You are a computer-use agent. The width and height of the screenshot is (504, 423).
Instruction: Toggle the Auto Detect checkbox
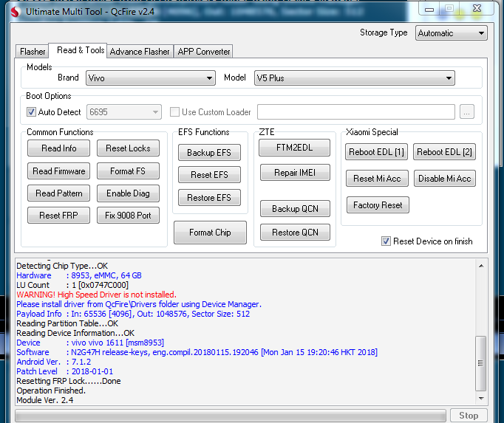click(x=31, y=112)
